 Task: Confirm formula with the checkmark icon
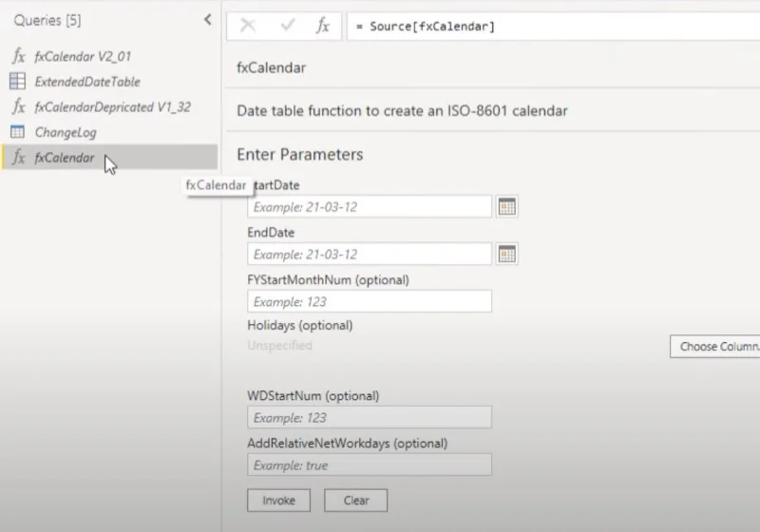point(288,25)
